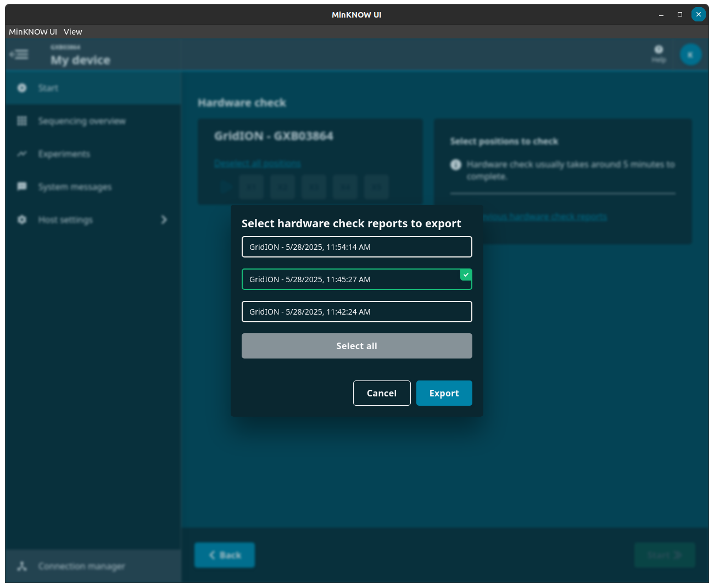The image size is (714, 588).
Task: Open the Help icon in header
Action: point(659,53)
